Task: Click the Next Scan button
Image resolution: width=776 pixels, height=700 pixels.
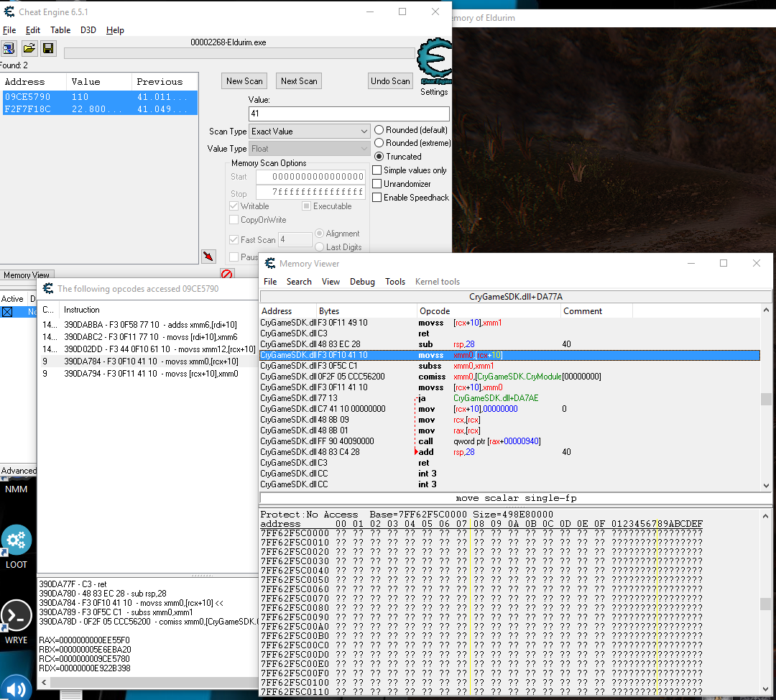Action: coord(298,80)
